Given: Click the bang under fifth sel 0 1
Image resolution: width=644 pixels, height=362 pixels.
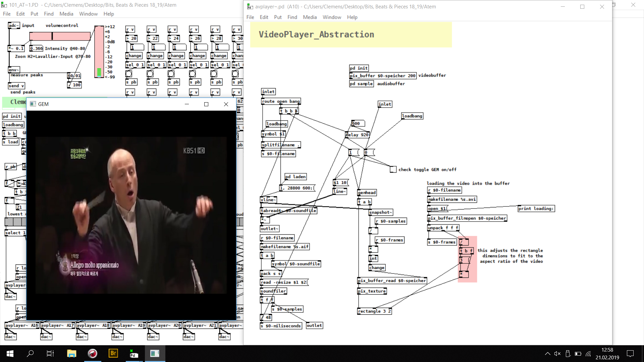Looking at the screenshot, I should (214, 73).
